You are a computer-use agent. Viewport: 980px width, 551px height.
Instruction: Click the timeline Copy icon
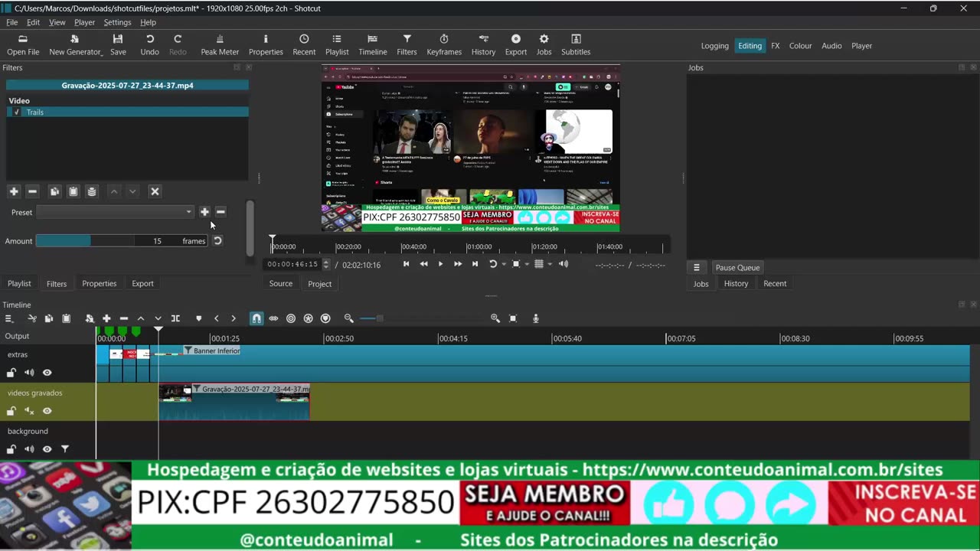(49, 318)
